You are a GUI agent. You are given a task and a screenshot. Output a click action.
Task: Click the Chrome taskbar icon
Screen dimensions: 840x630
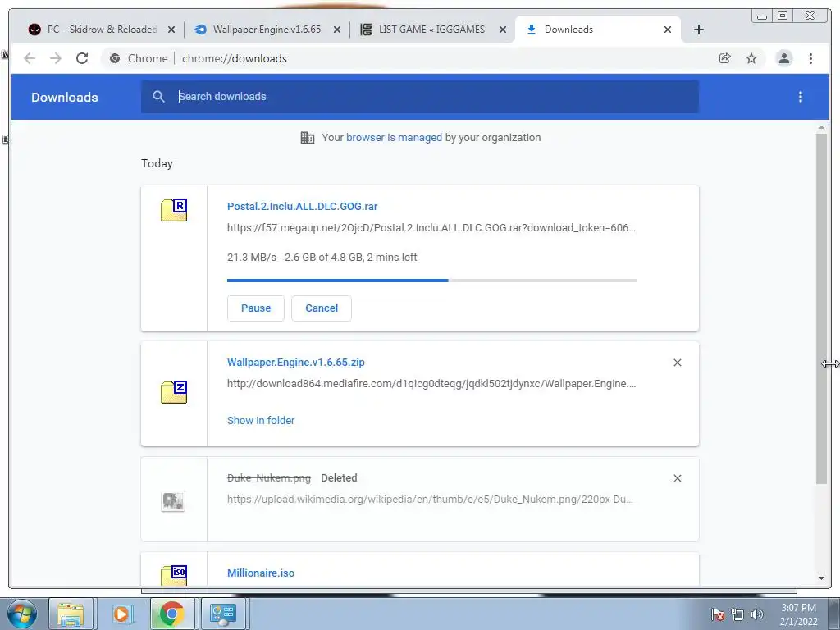click(x=172, y=614)
